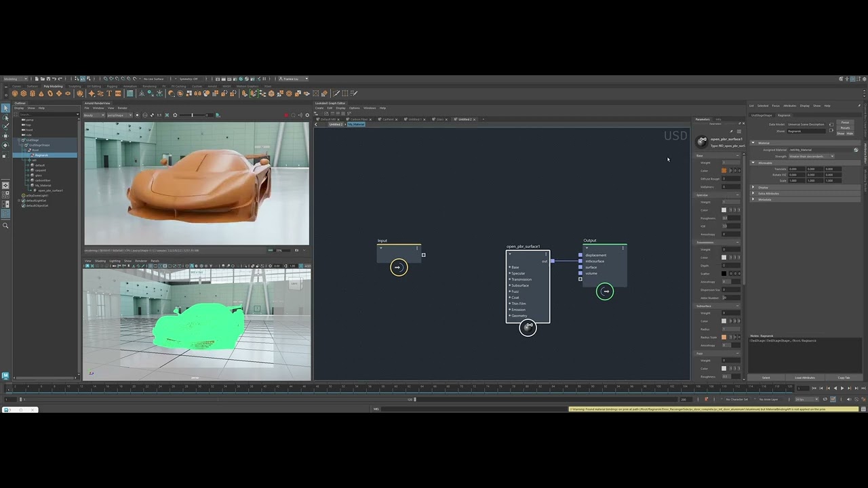Open the LookdevX Create menu
868x488 pixels.
coord(319,108)
